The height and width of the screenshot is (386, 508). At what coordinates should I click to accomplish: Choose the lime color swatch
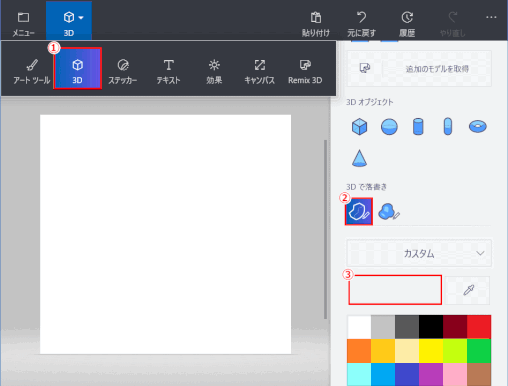click(455, 351)
